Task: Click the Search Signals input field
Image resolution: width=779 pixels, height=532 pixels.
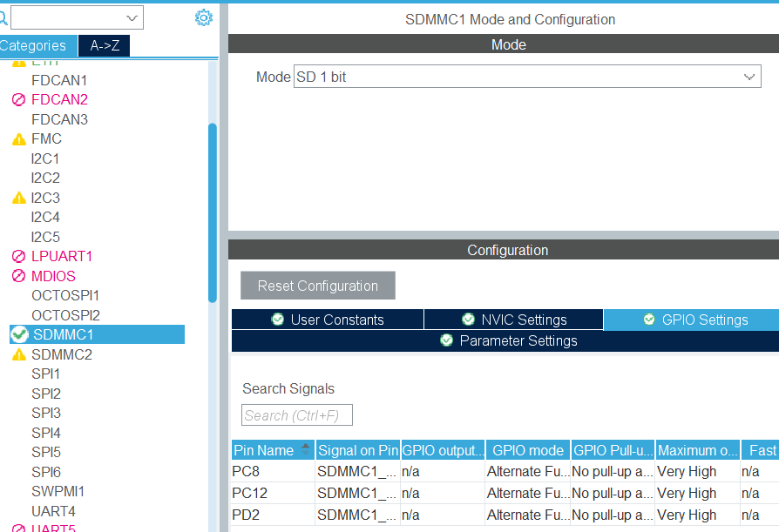Action: point(296,414)
